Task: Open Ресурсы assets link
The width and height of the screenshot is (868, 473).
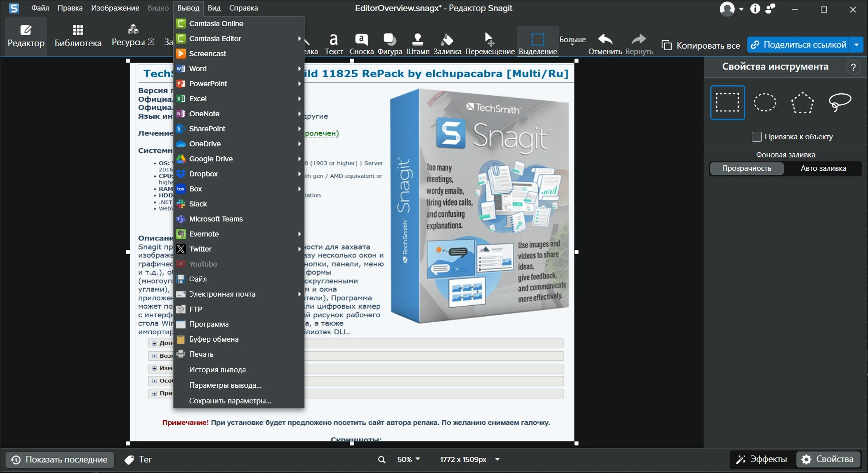Action: [x=133, y=36]
